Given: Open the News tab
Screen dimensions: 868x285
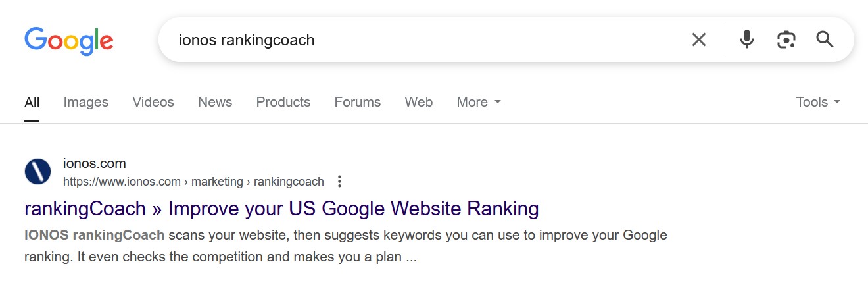Looking at the screenshot, I should tap(215, 102).
